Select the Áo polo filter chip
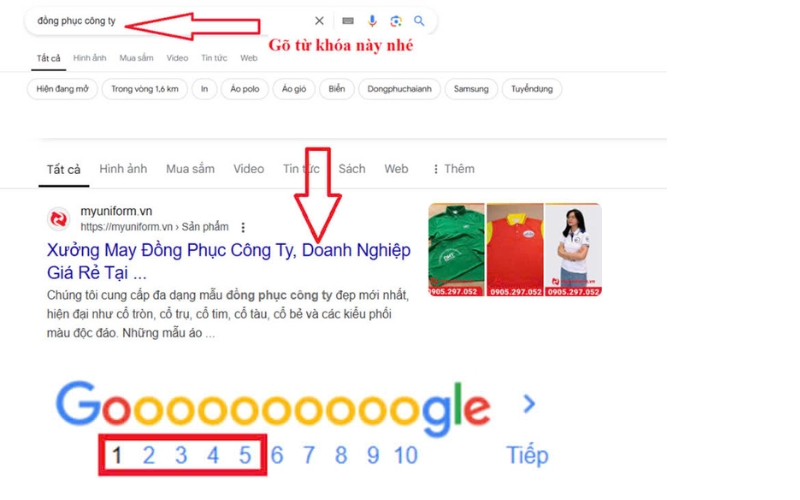The image size is (800, 500). (244, 89)
